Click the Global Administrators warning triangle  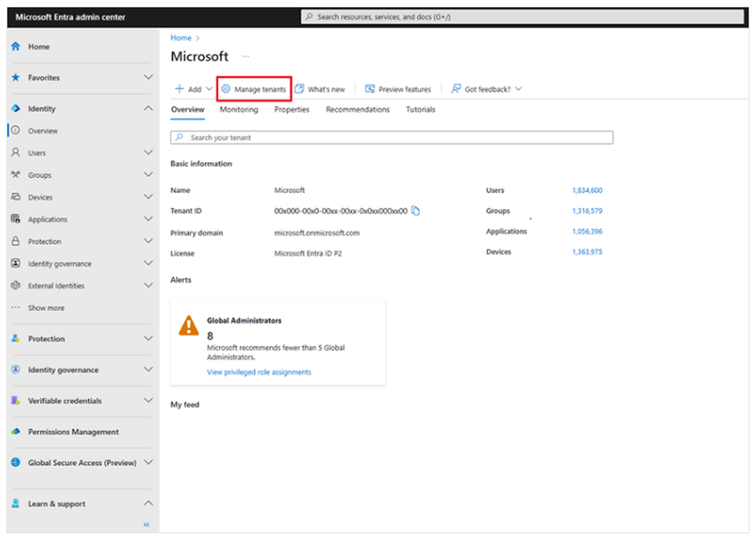[188, 326]
